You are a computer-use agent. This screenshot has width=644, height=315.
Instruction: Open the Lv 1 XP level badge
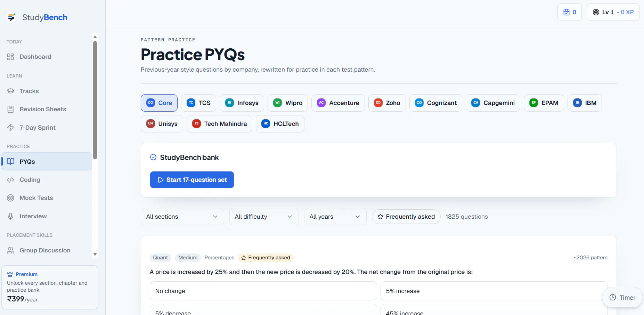613,12
